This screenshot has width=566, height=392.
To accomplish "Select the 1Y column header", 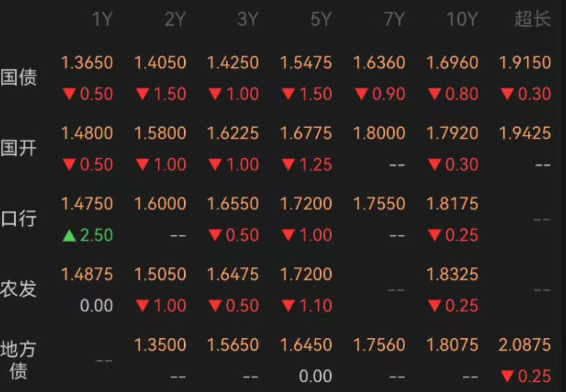I will (103, 19).
